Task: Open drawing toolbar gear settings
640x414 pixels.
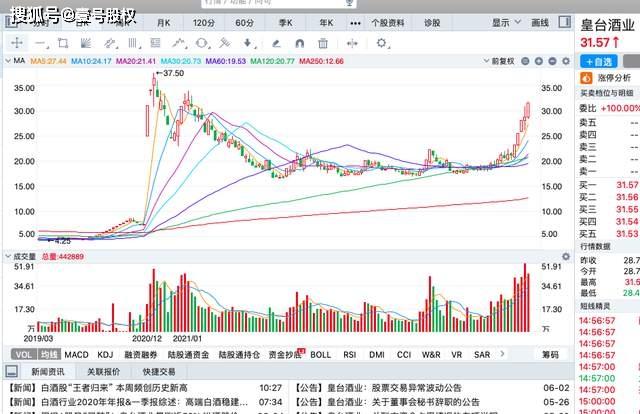Action: [382, 43]
